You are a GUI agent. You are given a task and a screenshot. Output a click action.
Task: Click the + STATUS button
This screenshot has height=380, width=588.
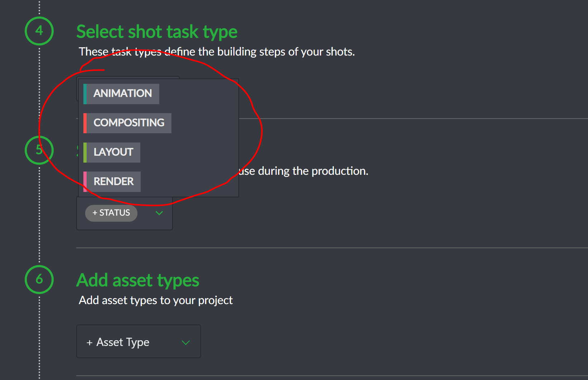(x=111, y=213)
